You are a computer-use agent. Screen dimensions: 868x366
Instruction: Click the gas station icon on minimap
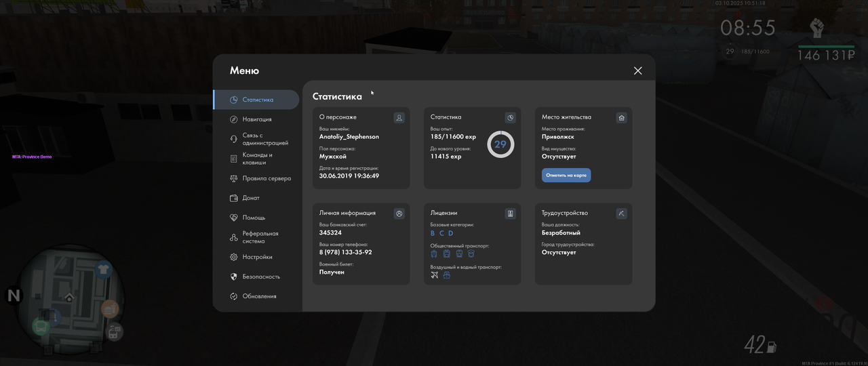point(115,332)
